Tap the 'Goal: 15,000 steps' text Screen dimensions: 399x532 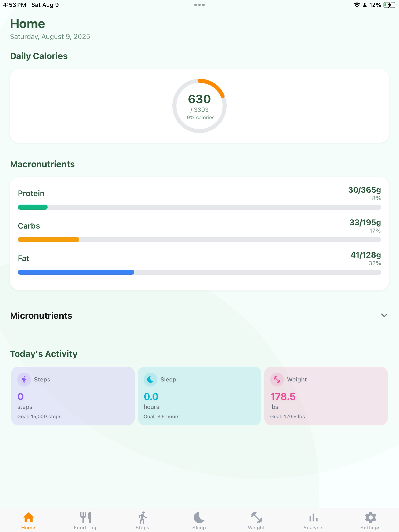(39, 416)
